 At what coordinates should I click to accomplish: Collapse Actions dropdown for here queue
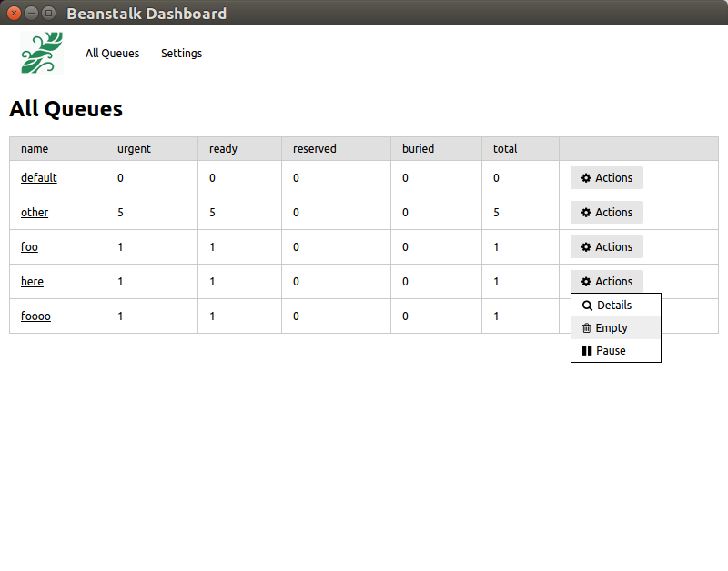click(x=607, y=282)
